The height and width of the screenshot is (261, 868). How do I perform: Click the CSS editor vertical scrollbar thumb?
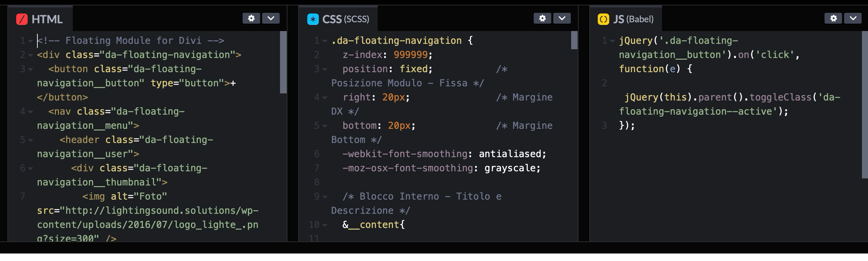click(x=574, y=40)
